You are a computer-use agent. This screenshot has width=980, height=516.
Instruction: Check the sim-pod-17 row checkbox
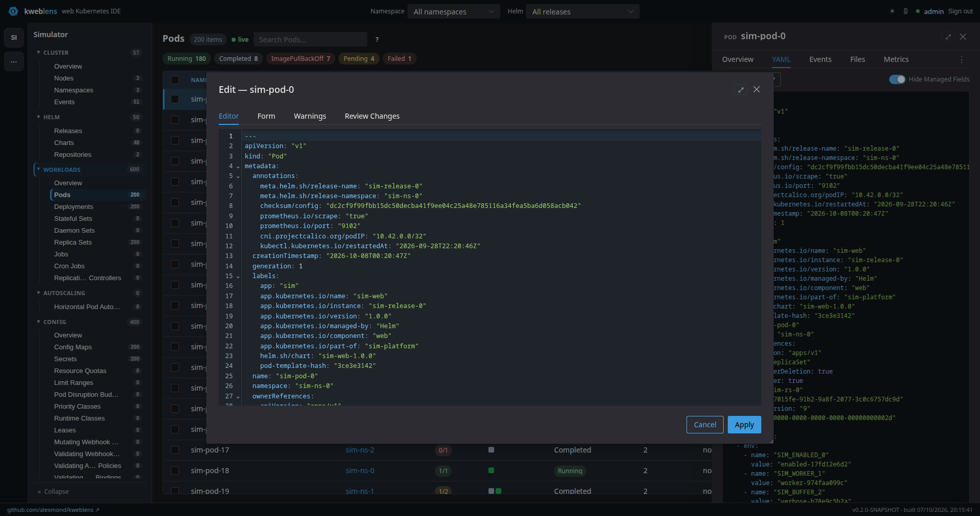point(175,450)
